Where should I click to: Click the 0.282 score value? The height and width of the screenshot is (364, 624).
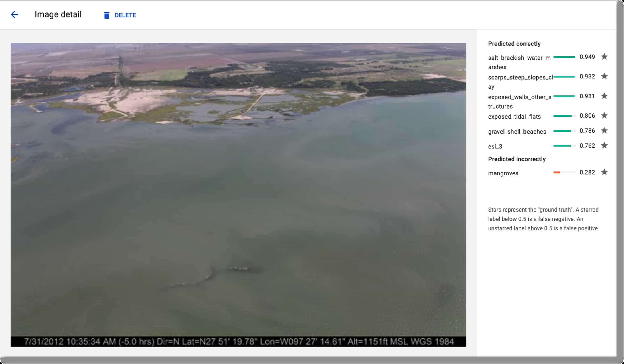(x=587, y=172)
